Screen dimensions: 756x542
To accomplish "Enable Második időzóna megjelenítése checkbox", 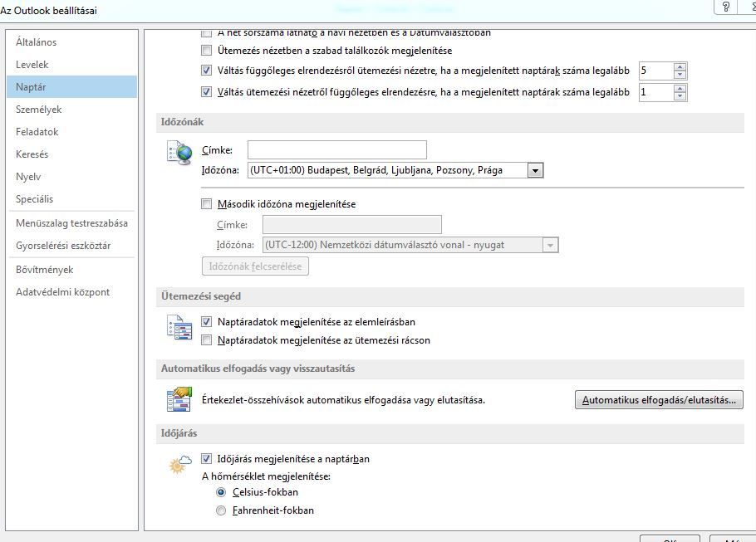I will (206, 204).
